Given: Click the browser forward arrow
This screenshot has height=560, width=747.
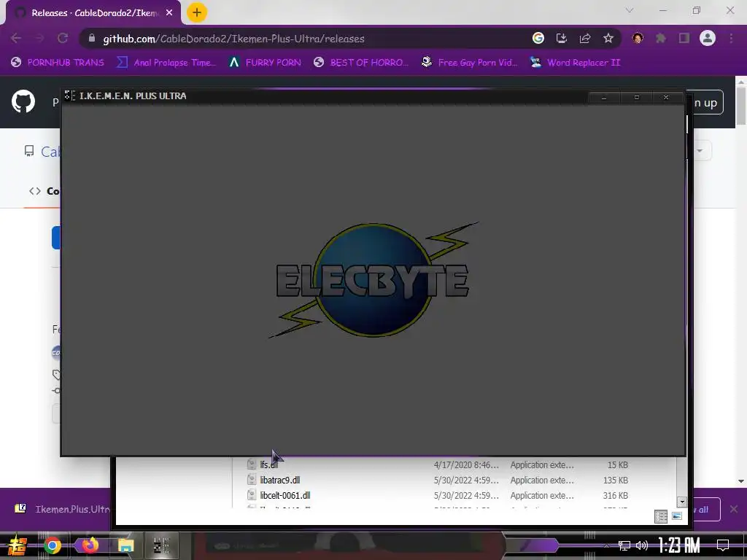Looking at the screenshot, I should [x=39, y=38].
